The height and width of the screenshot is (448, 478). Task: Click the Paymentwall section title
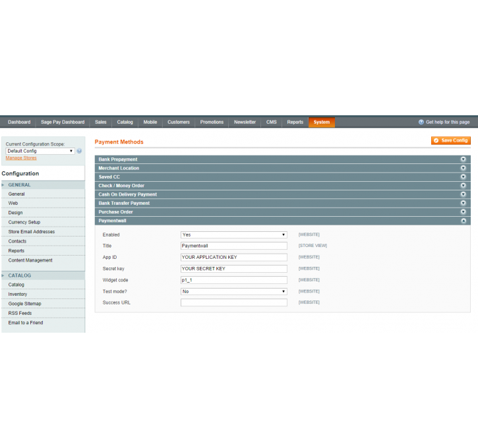(x=112, y=221)
